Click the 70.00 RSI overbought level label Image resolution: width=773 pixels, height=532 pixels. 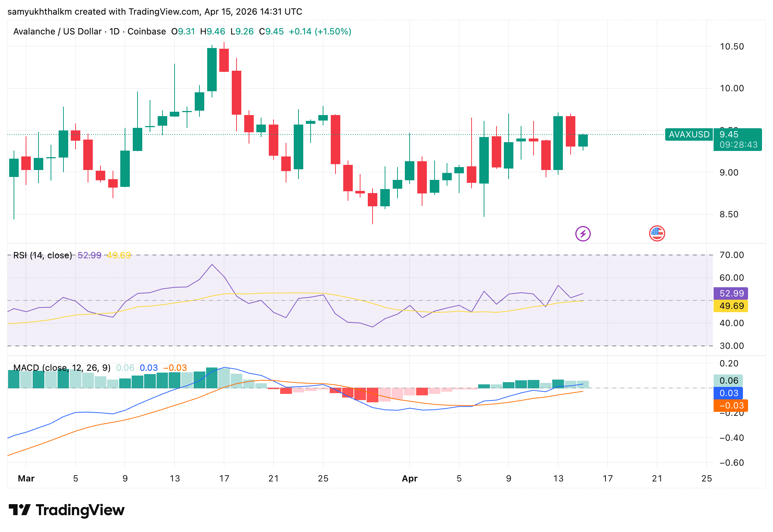(732, 255)
